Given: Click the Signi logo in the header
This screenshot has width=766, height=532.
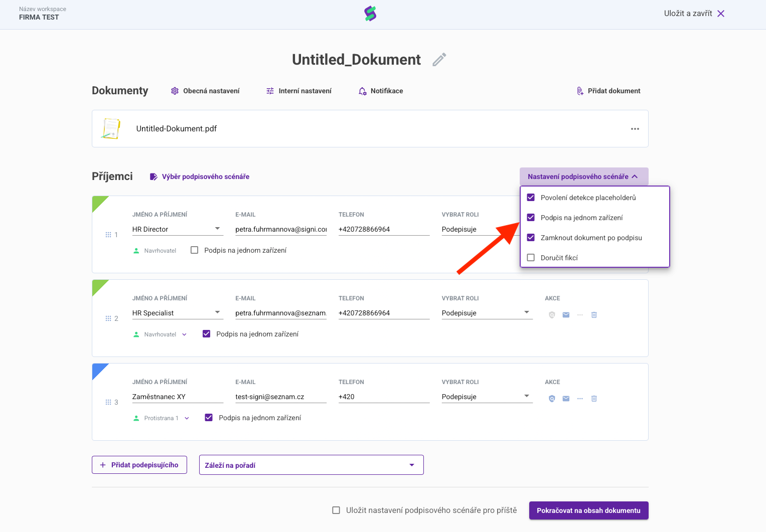Looking at the screenshot, I should [x=370, y=14].
